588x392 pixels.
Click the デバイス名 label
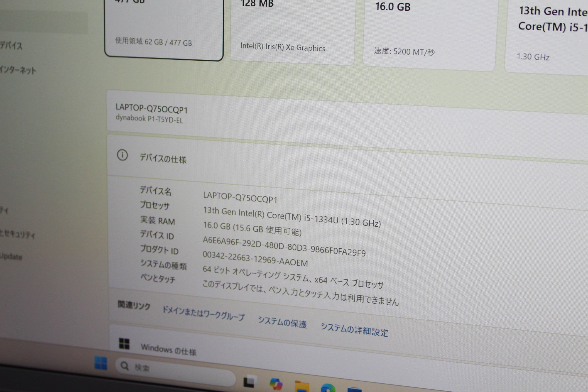click(x=156, y=191)
